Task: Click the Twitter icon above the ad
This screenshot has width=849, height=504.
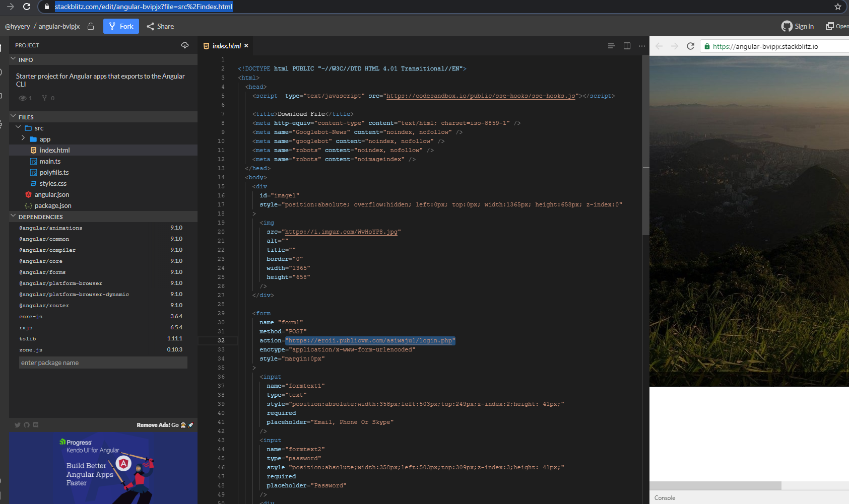Action: 18,425
